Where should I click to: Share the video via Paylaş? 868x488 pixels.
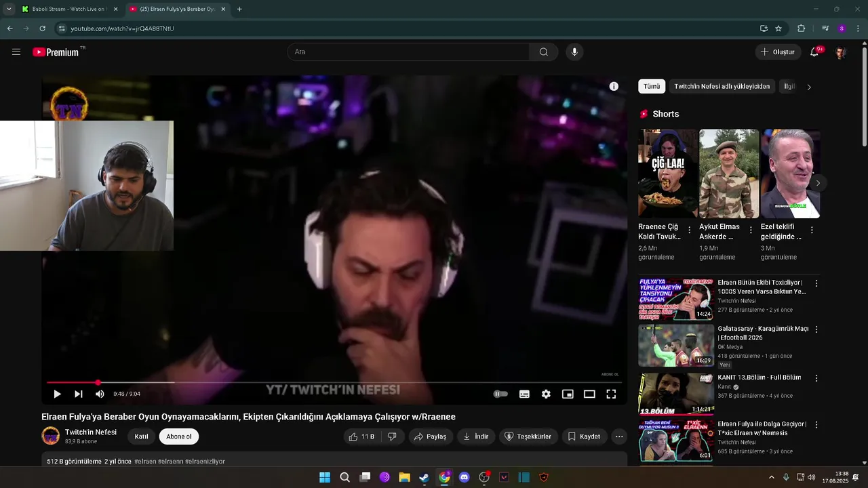coord(431,436)
